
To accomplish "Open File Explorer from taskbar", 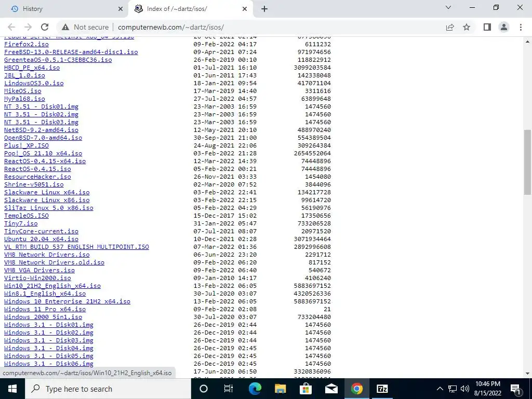I will tap(280, 389).
